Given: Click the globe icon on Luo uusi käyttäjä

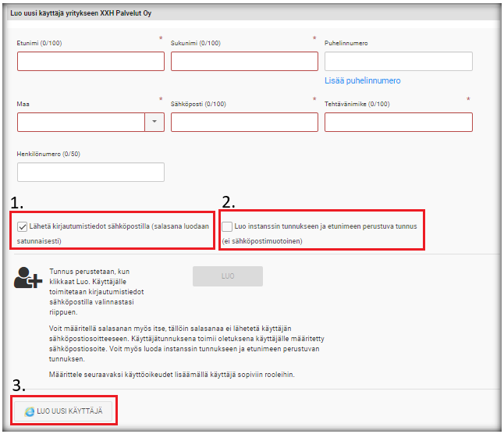Looking at the screenshot, I should coord(30,411).
